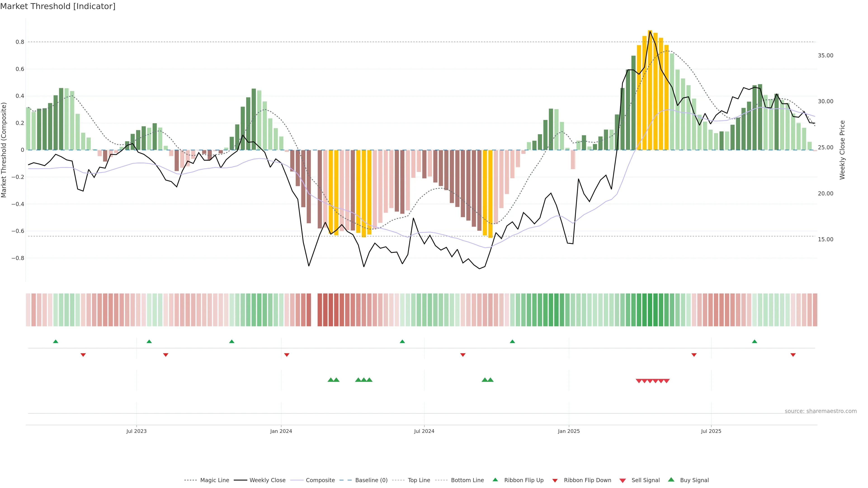Click the Sell Signal legend triangle icon
The image size is (868, 488).
click(622, 480)
